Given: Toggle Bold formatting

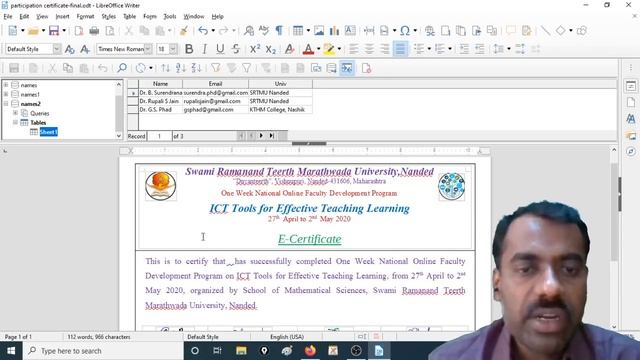Looking at the screenshot, I should (189, 49).
